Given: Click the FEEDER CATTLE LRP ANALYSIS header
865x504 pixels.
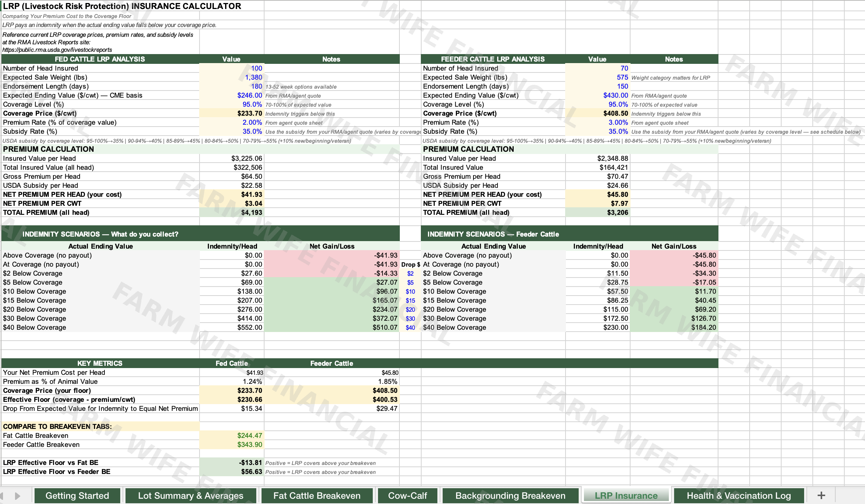Looking at the screenshot, I should 493,59.
